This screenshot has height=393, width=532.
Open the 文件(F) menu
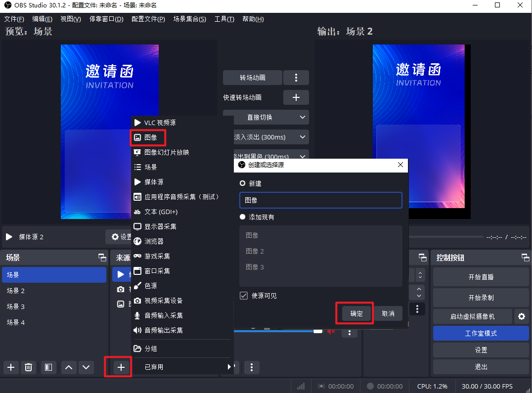pos(14,19)
